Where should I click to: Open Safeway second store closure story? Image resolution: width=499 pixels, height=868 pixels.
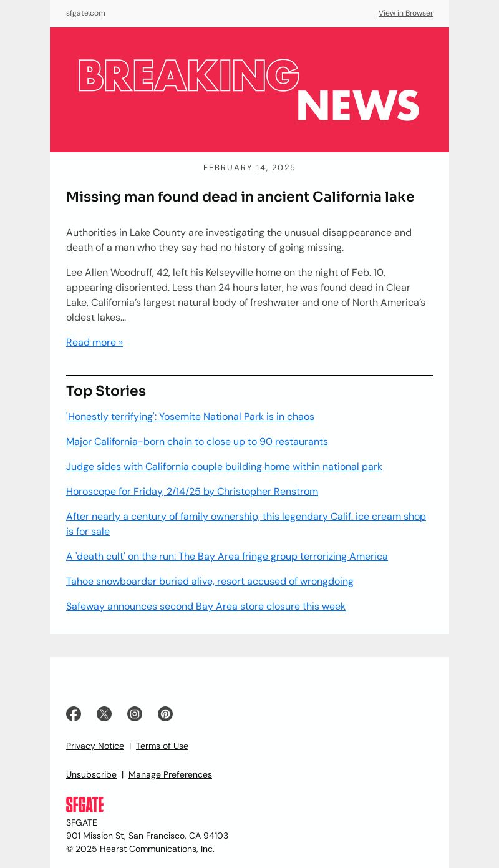tap(206, 606)
